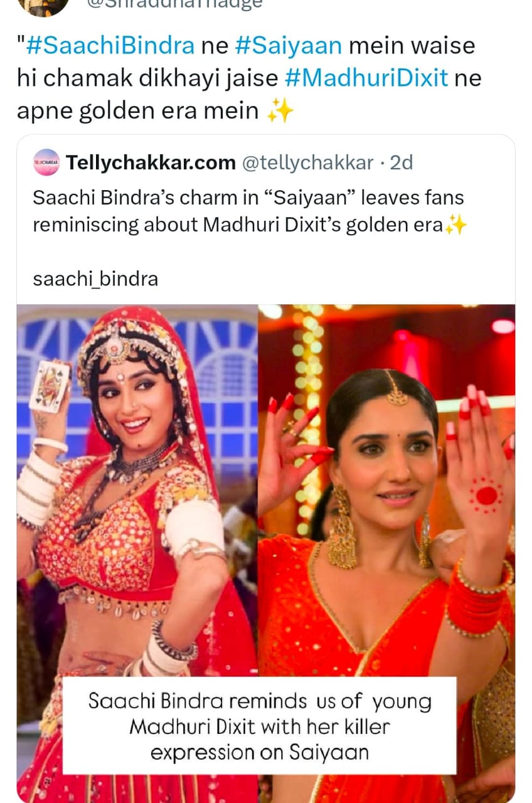532x803 pixels.
Task: Open the quoted tweet's 2d timestamp
Action: pos(402,163)
